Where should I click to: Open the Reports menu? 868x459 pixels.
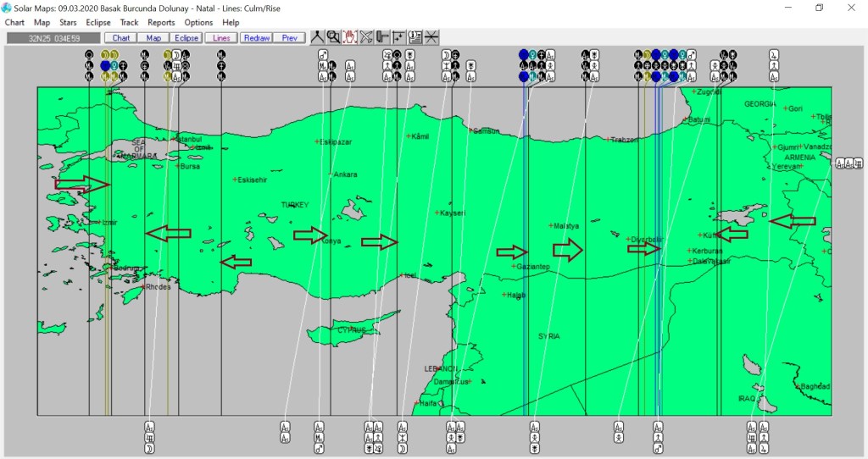tap(161, 22)
